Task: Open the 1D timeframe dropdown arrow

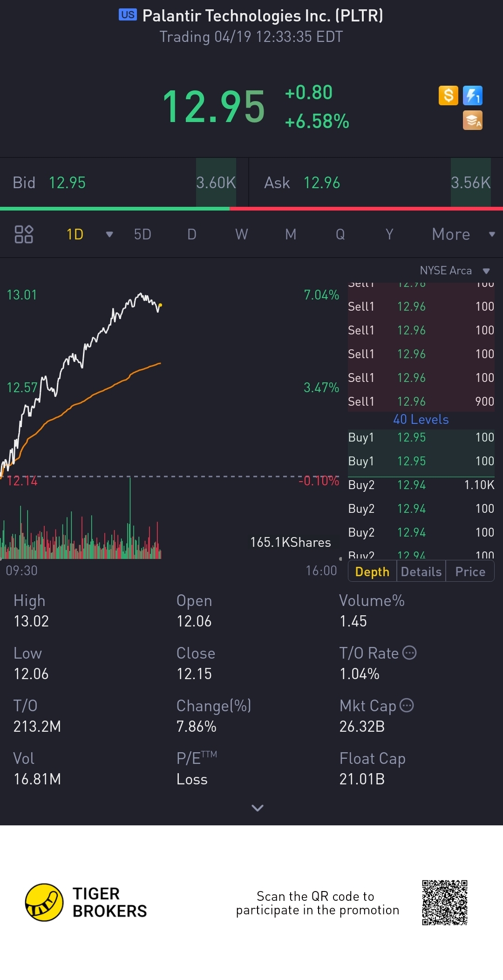Action: 109,234
